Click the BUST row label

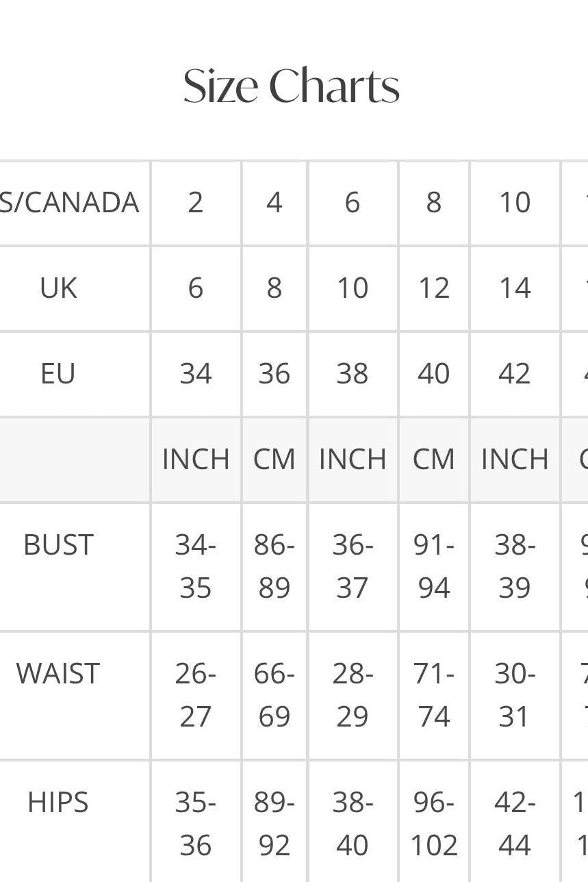[58, 546]
